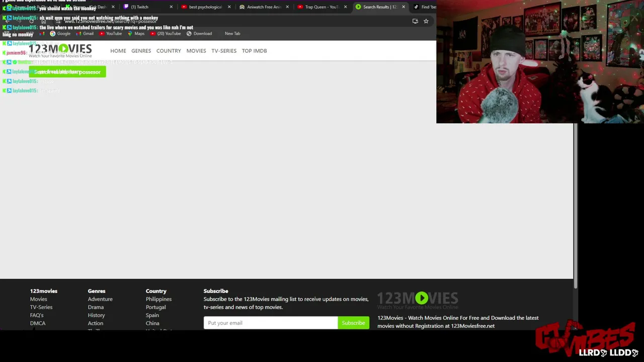Screen dimensions: 644x362
Task: Open HOME in the site navigation
Action: [118, 51]
